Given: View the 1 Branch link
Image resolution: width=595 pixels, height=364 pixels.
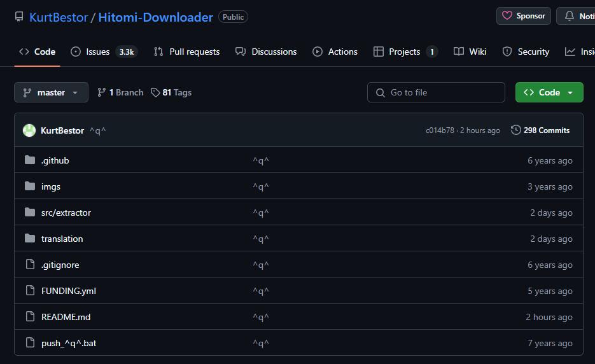Looking at the screenshot, I should tap(120, 92).
